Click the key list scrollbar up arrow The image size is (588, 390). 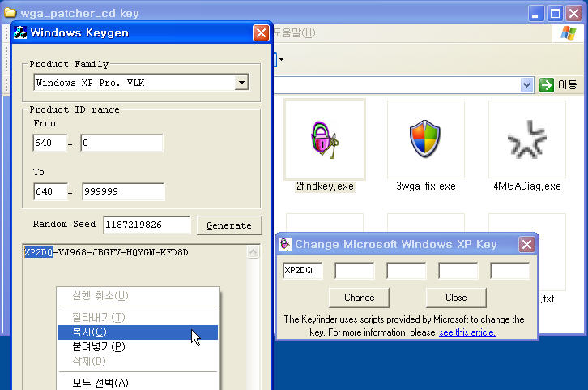[254, 252]
